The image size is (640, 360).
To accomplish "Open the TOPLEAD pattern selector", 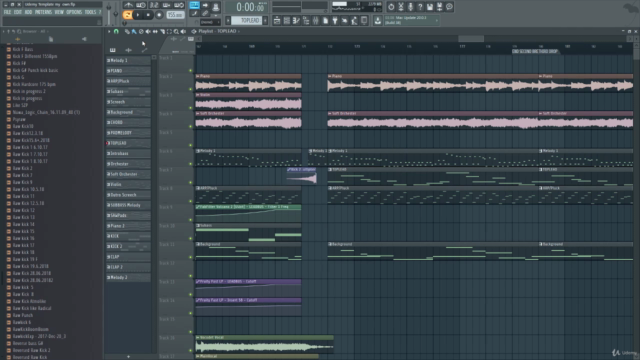I will coord(247,20).
